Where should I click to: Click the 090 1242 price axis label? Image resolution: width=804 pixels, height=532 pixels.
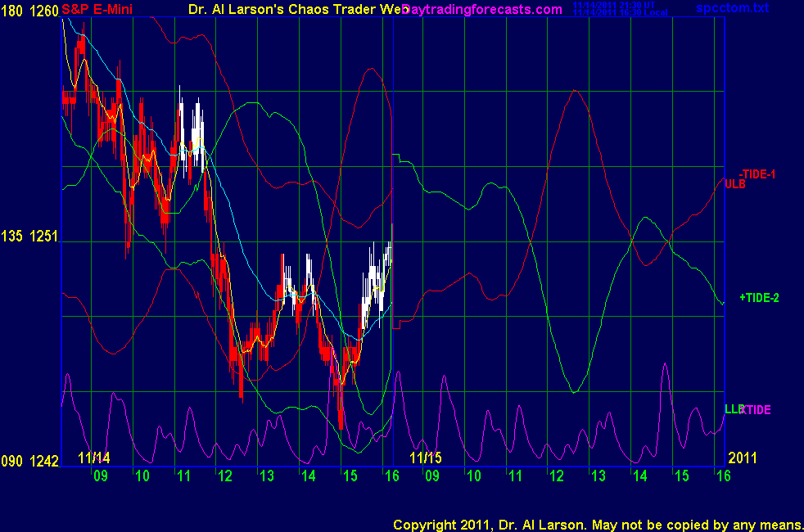tap(30, 462)
